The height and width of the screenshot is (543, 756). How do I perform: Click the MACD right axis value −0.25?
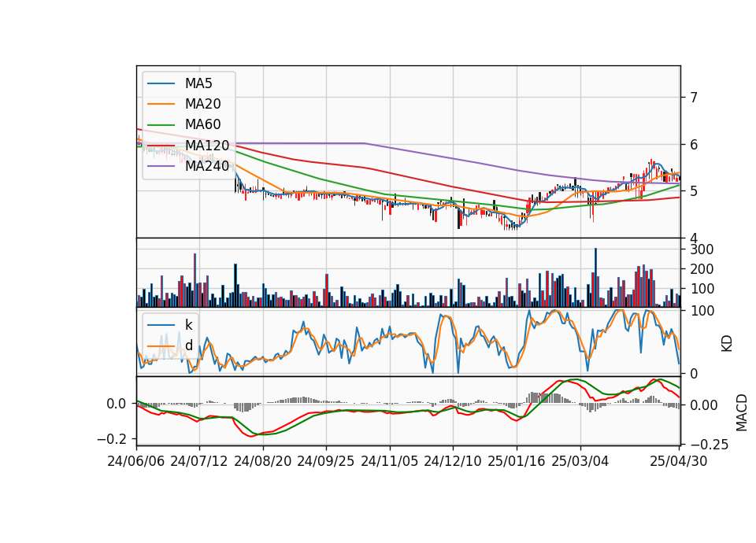click(x=709, y=445)
